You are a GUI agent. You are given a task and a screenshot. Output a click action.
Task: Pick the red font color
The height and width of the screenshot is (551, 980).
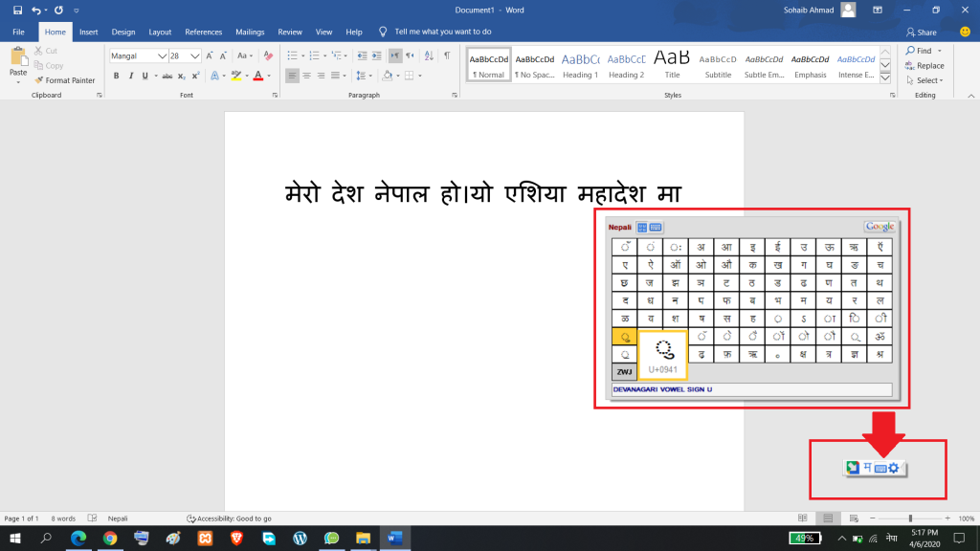[258, 76]
